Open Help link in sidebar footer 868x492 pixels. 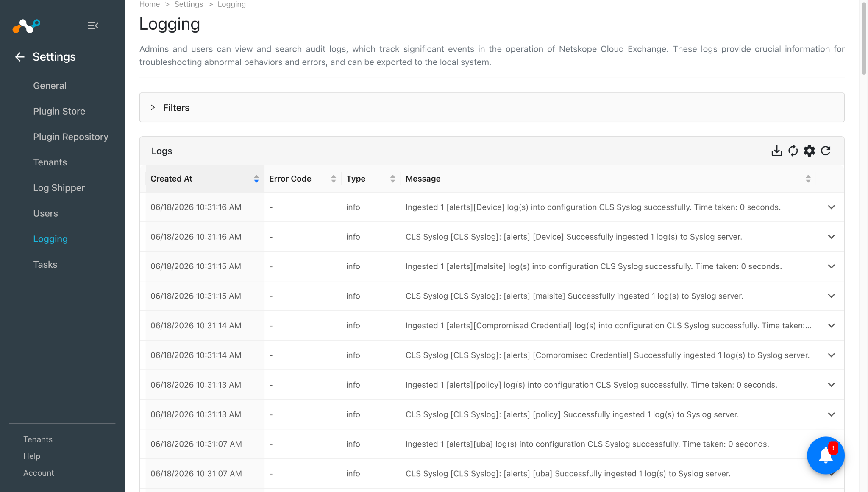tap(32, 456)
